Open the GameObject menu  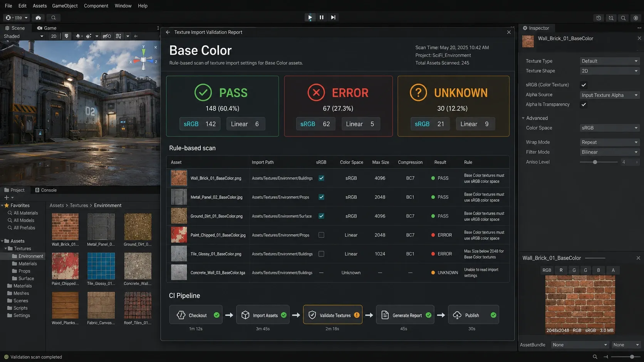coord(65,6)
